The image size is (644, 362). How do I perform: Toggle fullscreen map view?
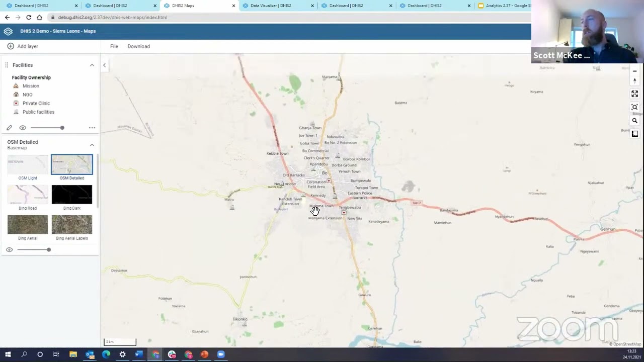634,94
